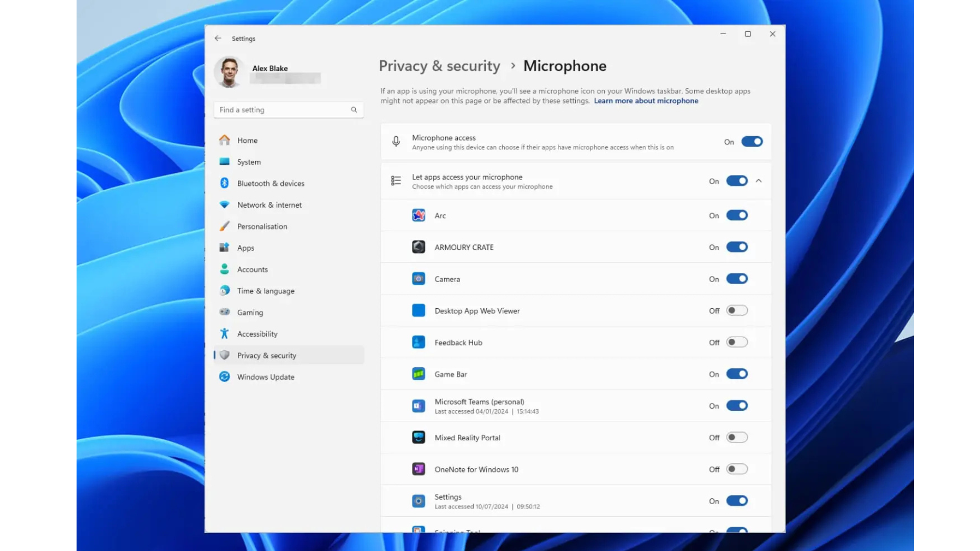
Task: Click Privacy & security breadcrumb
Action: click(x=439, y=66)
